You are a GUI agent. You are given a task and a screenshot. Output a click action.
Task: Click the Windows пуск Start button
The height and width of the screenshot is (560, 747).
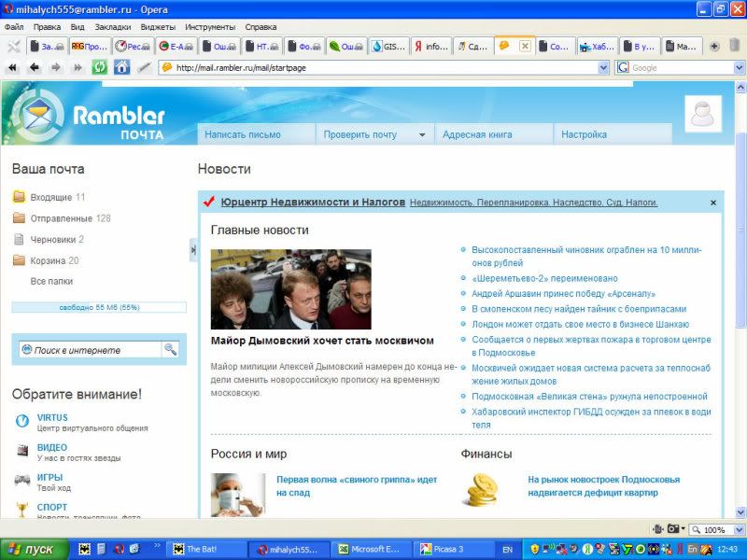click(x=35, y=549)
